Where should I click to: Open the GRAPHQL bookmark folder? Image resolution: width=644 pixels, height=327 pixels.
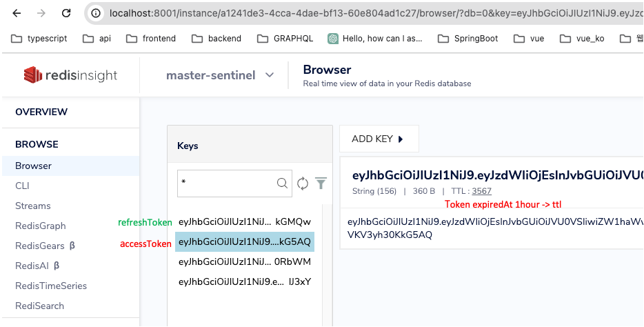[285, 39]
